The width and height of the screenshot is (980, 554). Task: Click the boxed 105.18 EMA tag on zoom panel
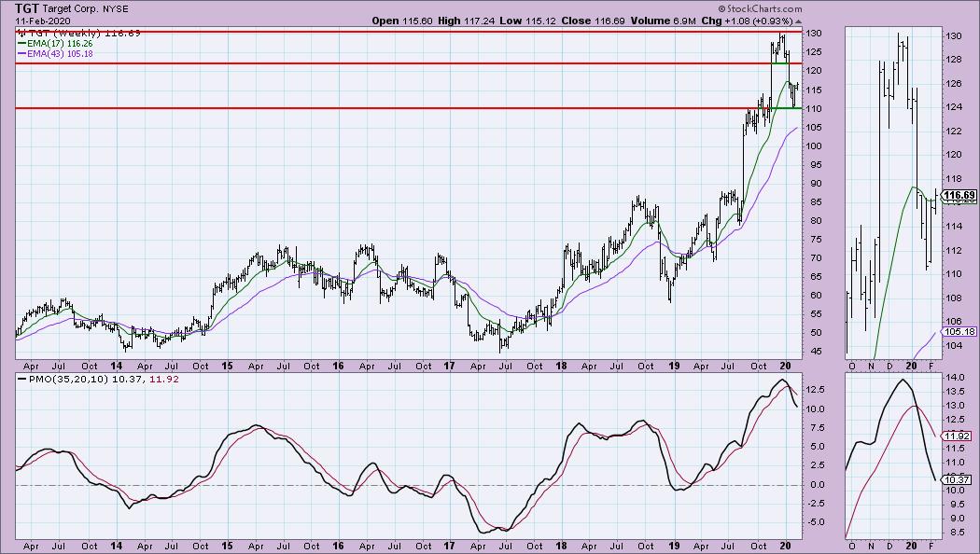(x=959, y=332)
